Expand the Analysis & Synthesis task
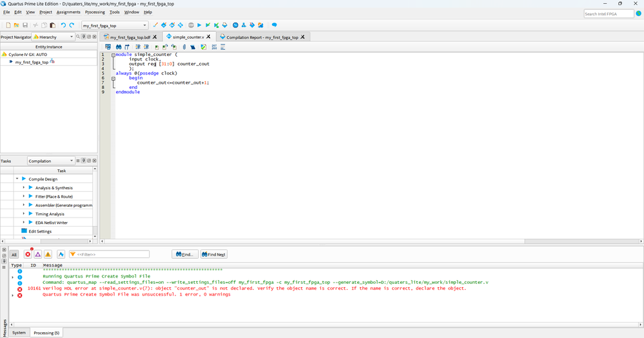This screenshot has width=644, height=338. (24, 187)
